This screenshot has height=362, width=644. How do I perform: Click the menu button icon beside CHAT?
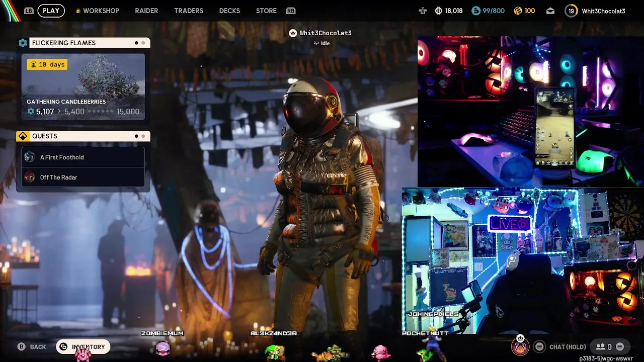click(x=539, y=346)
